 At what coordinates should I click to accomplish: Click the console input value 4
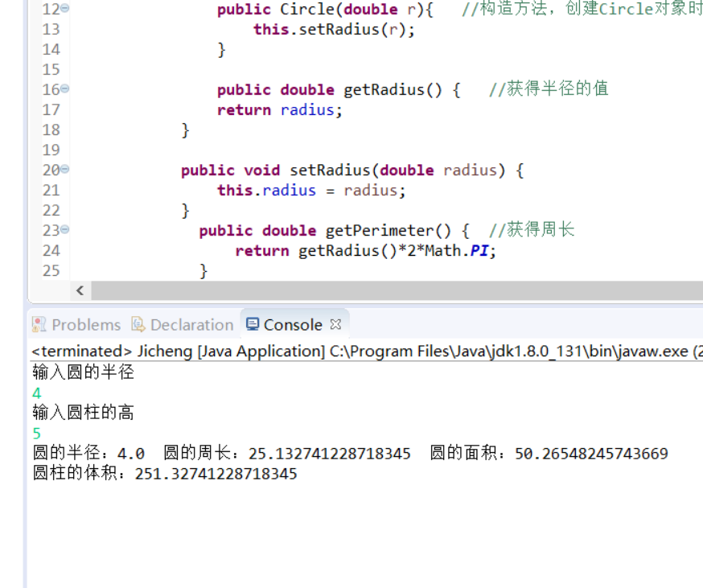click(x=37, y=393)
